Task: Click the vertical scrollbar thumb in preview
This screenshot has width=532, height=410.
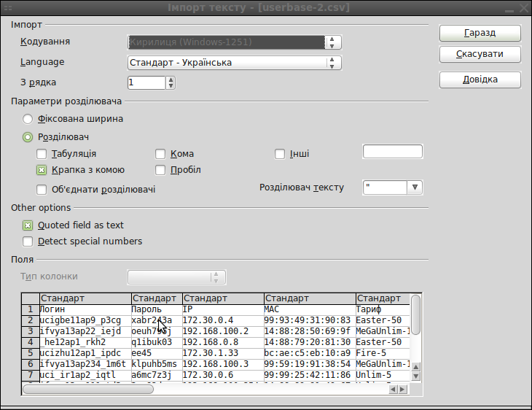Action: click(415, 314)
